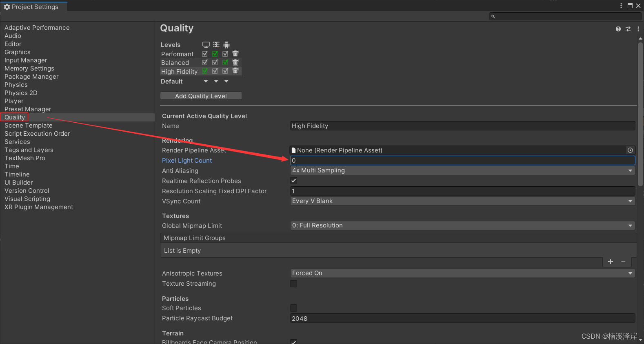
Task: Toggle High Fidelity for desktop platform
Action: 205,71
